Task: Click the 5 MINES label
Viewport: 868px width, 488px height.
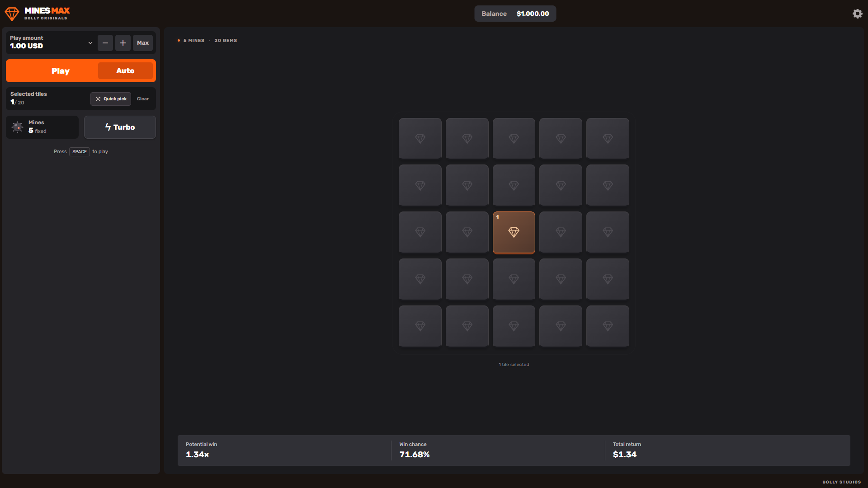Action: click(194, 41)
